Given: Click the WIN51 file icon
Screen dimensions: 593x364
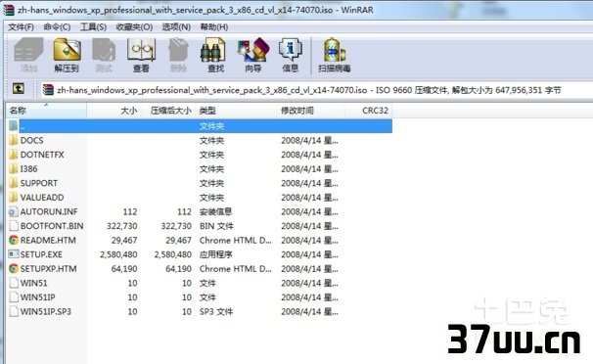Looking at the screenshot, I should click(14, 283).
